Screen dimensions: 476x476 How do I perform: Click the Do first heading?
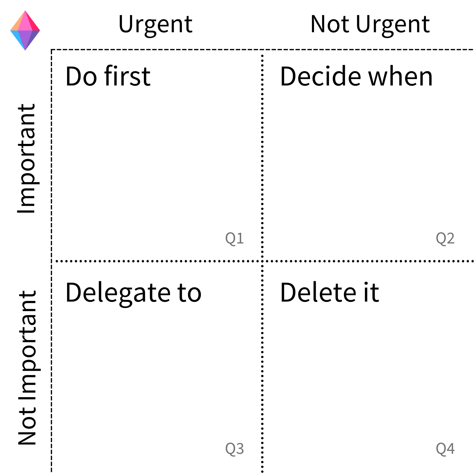pos(108,76)
